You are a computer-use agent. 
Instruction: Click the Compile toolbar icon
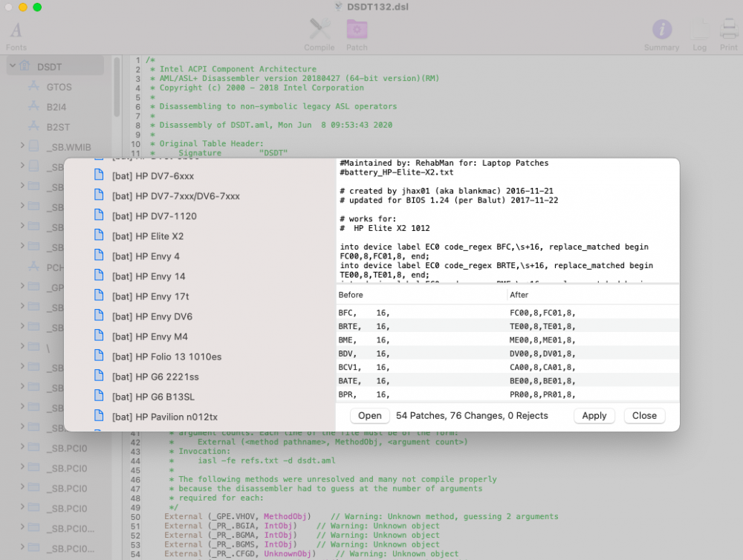tap(319, 29)
